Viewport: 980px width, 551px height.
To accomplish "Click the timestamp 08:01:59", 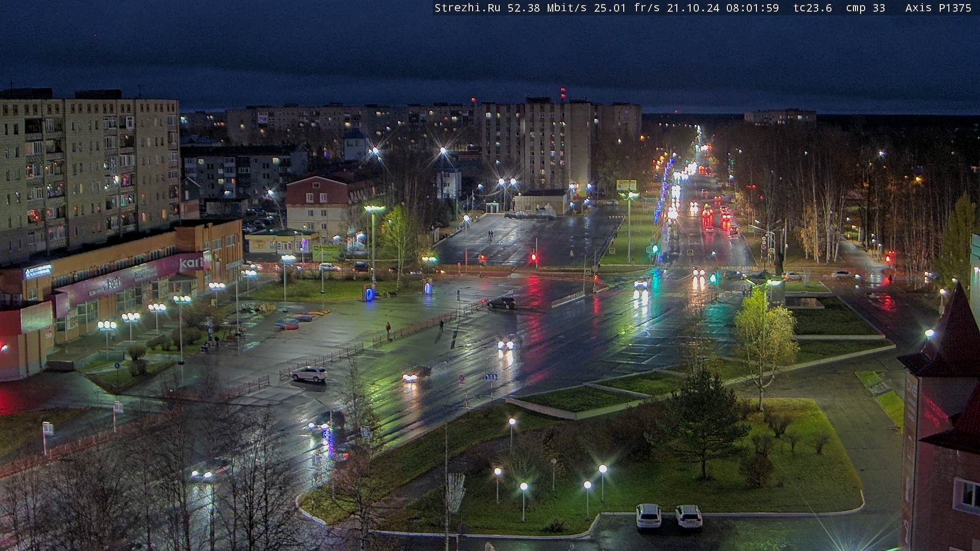I will point(752,8).
